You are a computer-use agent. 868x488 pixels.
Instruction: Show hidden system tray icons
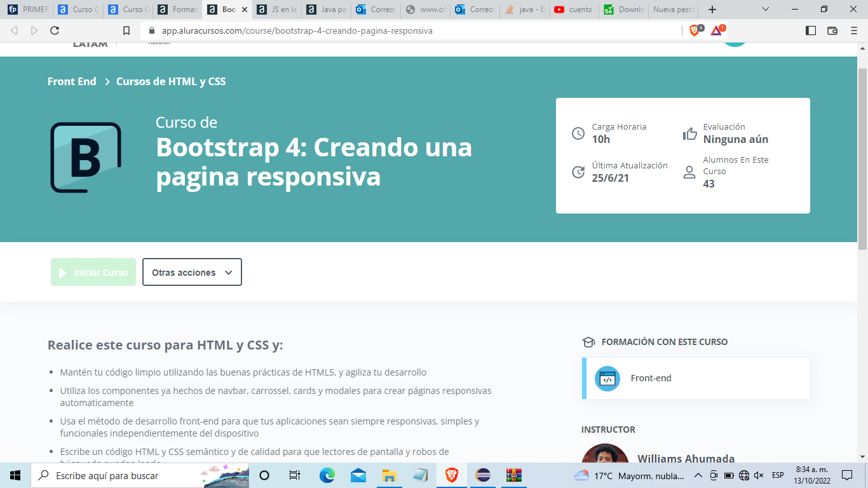pos(698,475)
